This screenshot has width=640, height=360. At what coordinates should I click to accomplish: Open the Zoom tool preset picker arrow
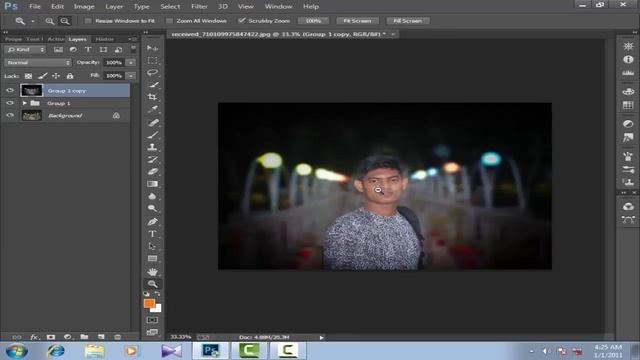click(33, 21)
